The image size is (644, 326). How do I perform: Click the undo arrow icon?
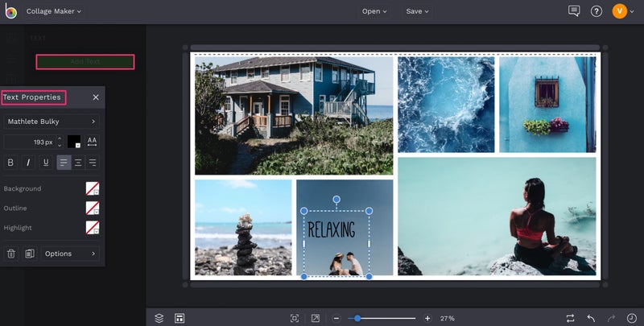[591, 318]
